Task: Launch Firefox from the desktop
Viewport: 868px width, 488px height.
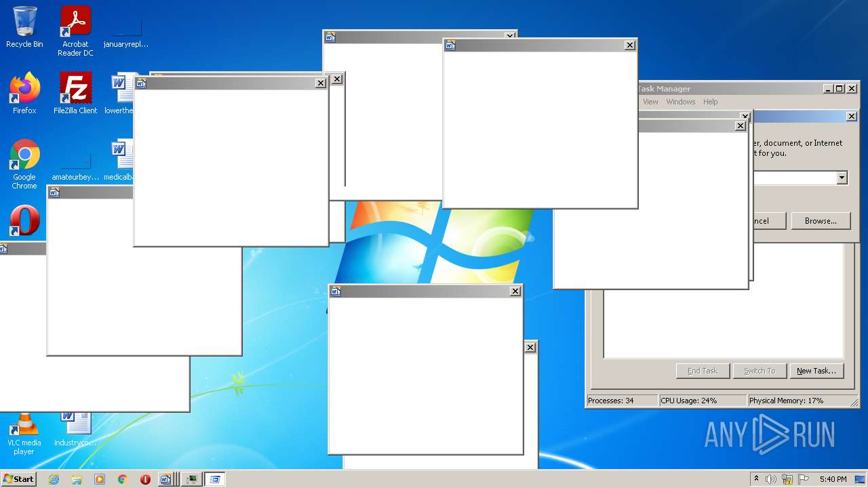Action: (x=24, y=94)
